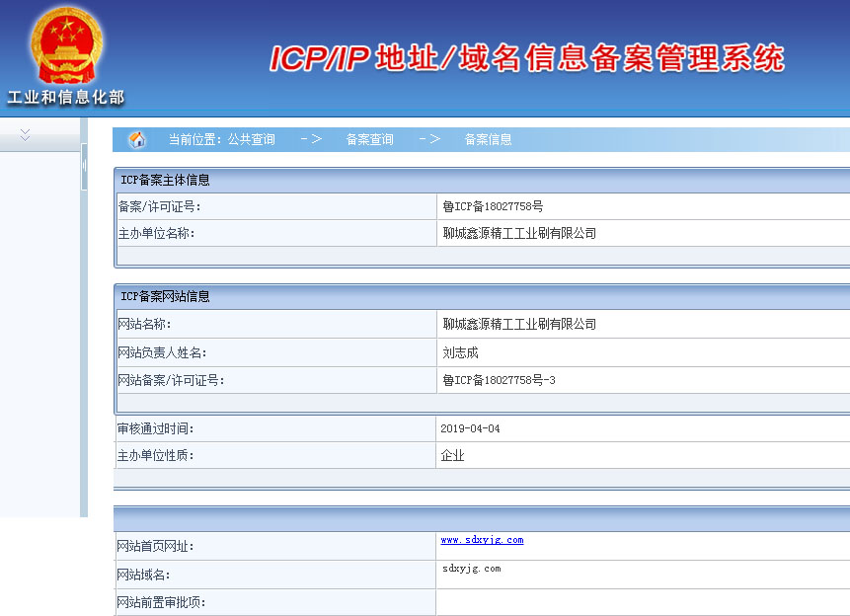Click the home icon in the breadcrumb bar
The image size is (850, 616).
(138, 139)
